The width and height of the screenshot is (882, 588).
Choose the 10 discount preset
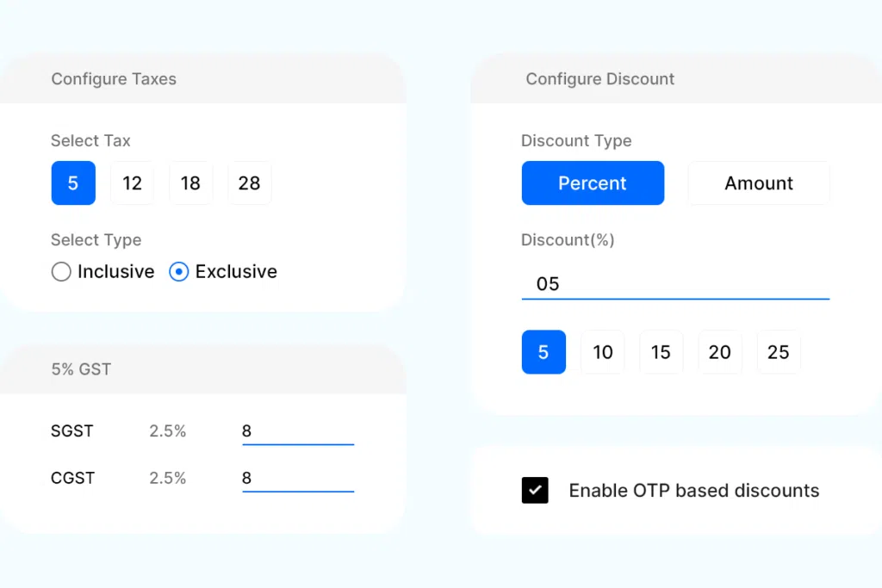603,352
